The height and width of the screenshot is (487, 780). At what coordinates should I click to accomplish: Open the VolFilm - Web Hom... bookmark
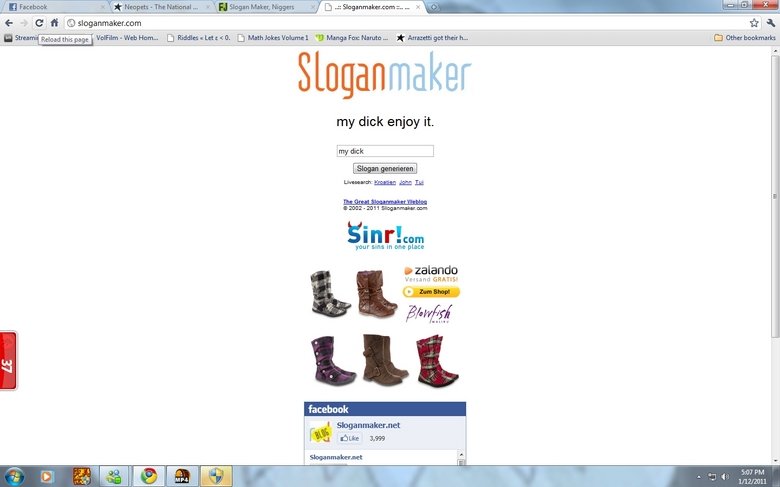pos(127,38)
